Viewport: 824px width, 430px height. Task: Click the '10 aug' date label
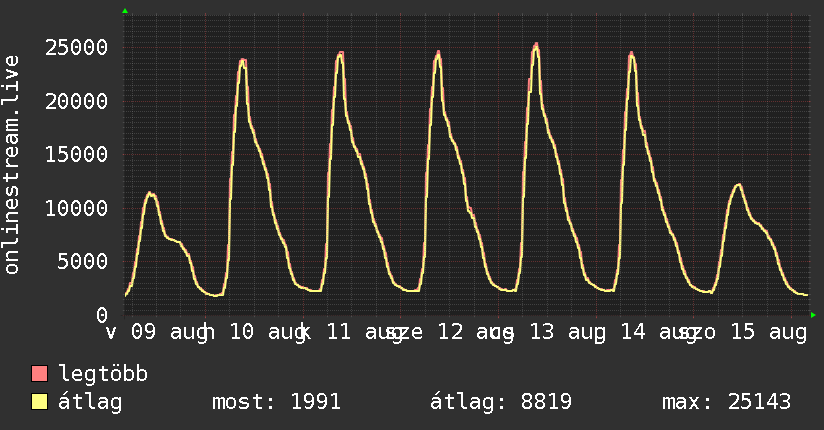269,332
